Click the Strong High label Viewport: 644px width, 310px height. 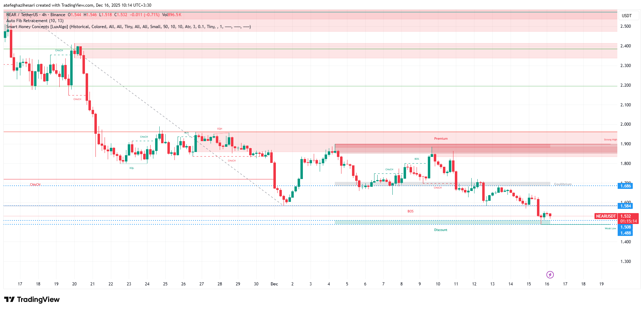click(610, 140)
